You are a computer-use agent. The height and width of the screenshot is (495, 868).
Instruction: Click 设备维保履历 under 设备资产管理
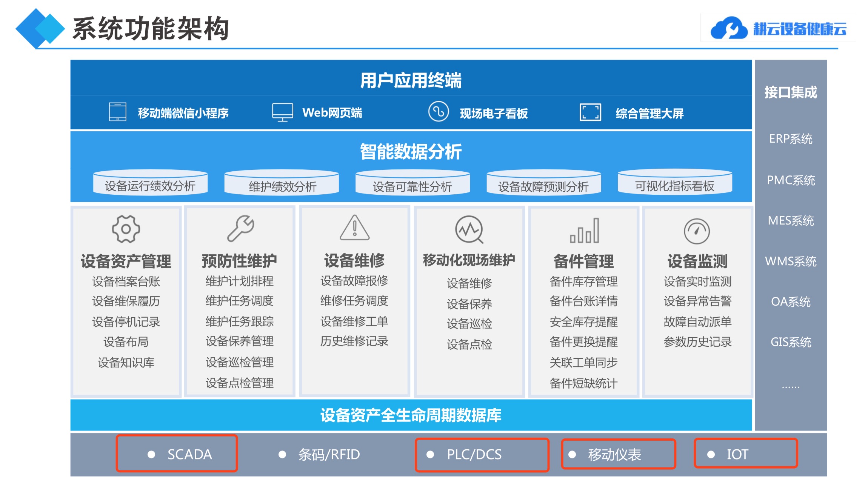click(126, 301)
